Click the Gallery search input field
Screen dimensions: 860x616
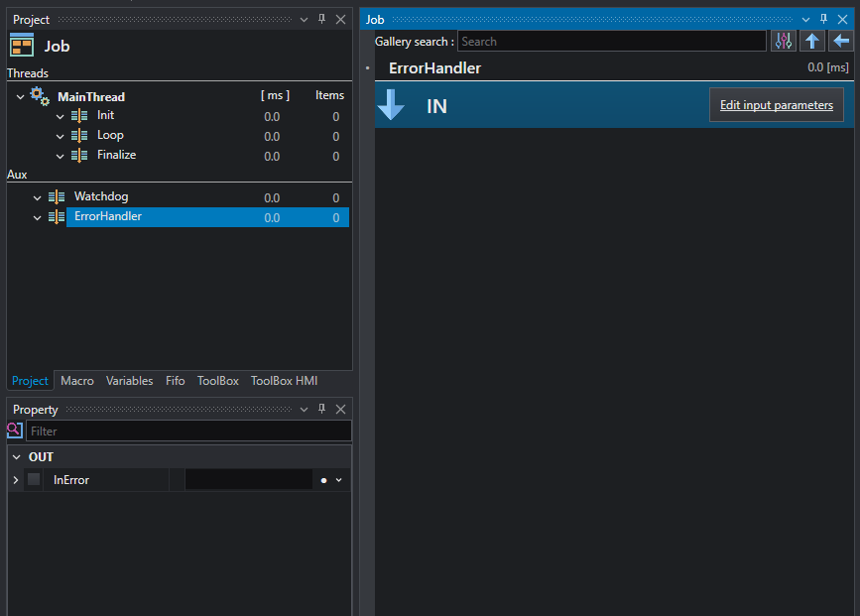[x=612, y=41]
